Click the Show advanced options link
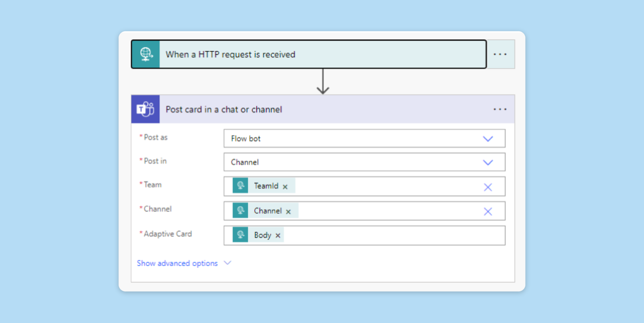The height and width of the screenshot is (323, 644). (177, 263)
